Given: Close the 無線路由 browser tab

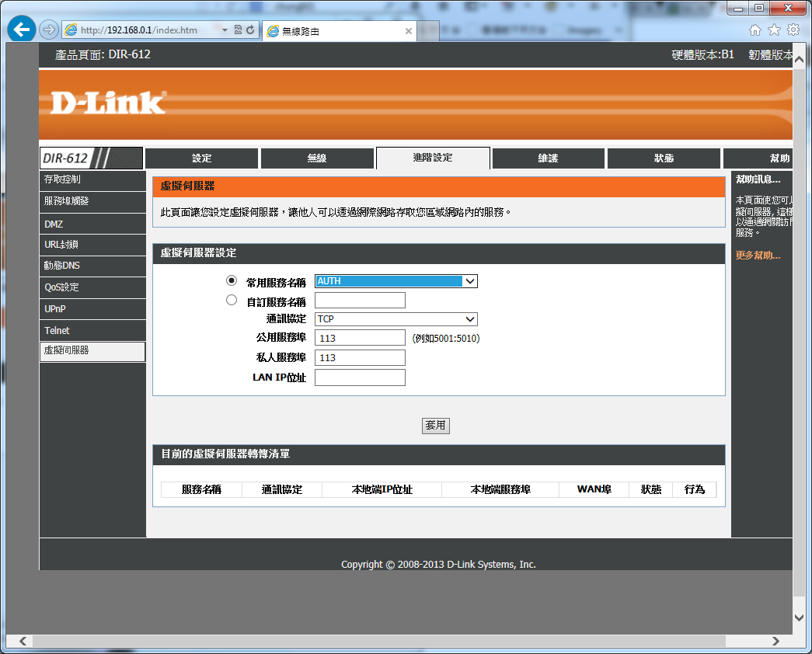Looking at the screenshot, I should (x=409, y=31).
